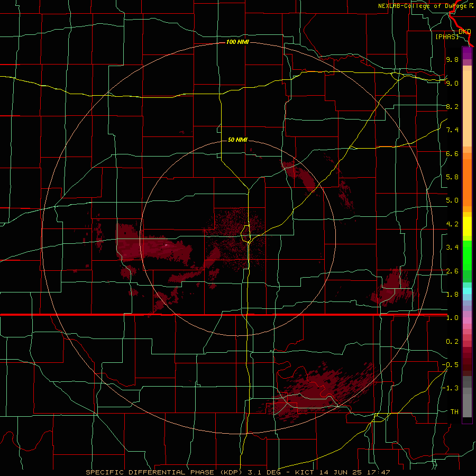This screenshot has width=476, height=476.
Task: Click the 5.8 scale label
Action: (x=452, y=177)
